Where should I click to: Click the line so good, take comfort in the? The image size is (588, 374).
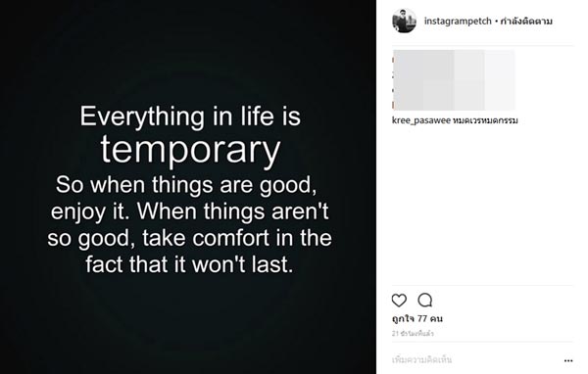coord(189,238)
